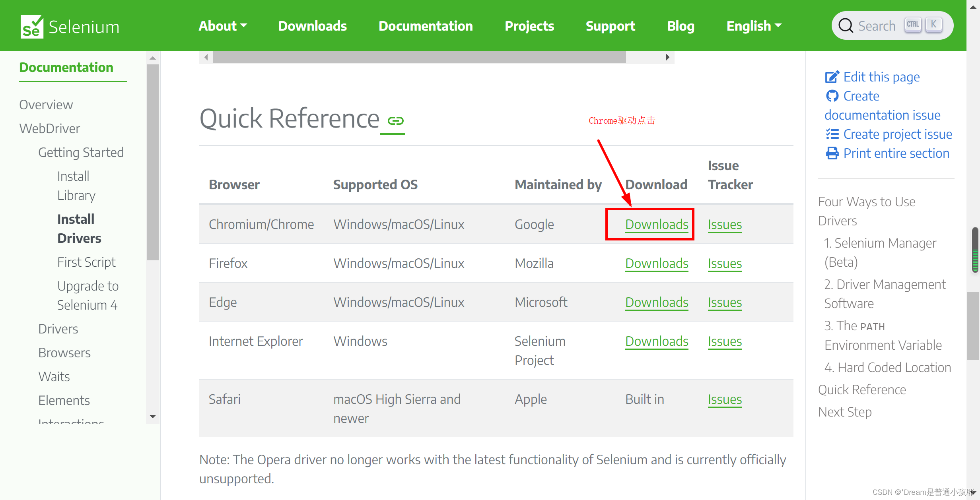The image size is (980, 500).
Task: Click the Search input field
Action: pyautogui.click(x=892, y=25)
